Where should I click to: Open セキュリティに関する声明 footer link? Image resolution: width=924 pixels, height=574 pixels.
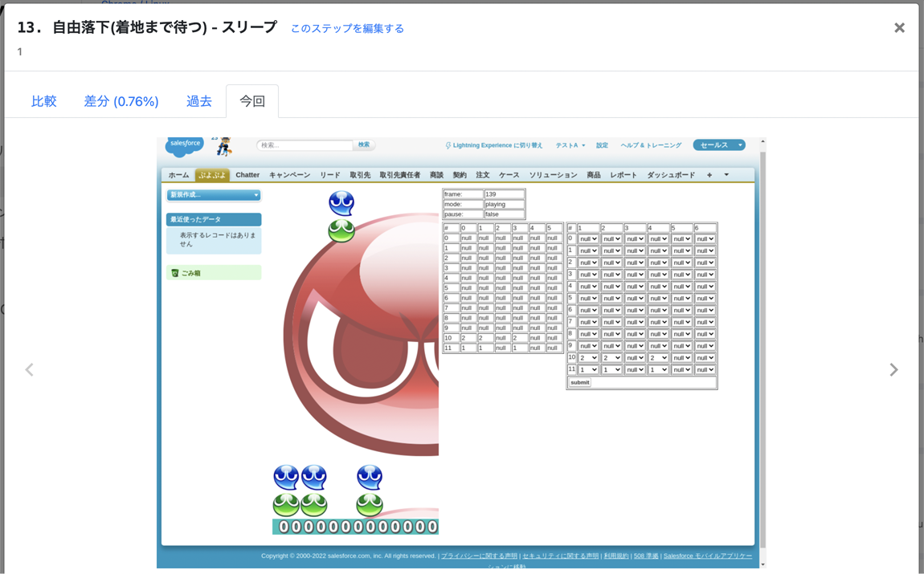560,556
